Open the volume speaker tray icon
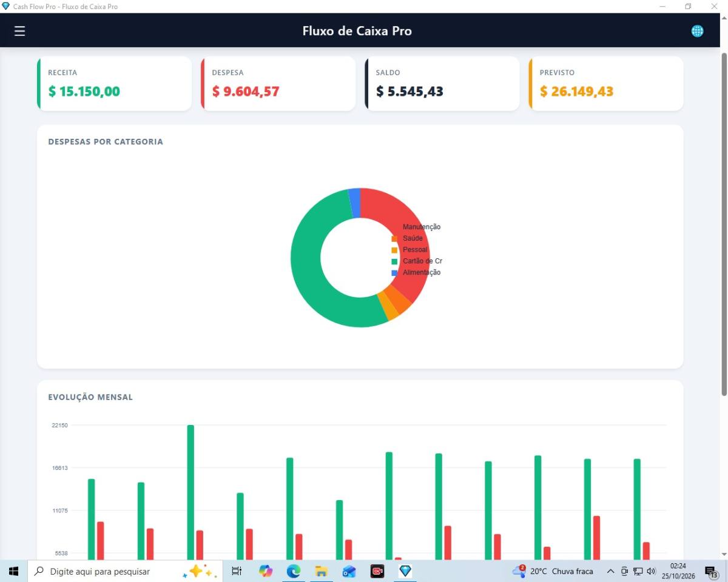Screen dimensions: 728x582 (652, 571)
